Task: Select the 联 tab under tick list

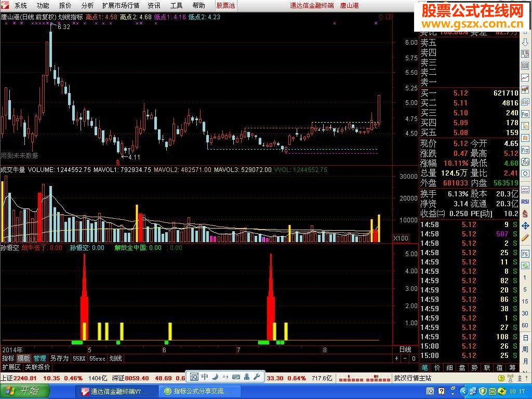Action: [x=487, y=367]
